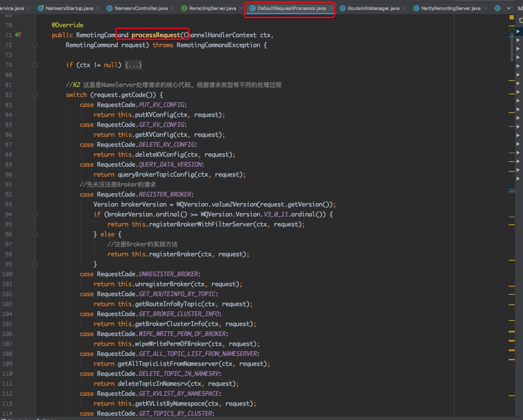Click queryBrokerTopicConfig method call
523x420 pixels.
pyautogui.click(x=156, y=174)
